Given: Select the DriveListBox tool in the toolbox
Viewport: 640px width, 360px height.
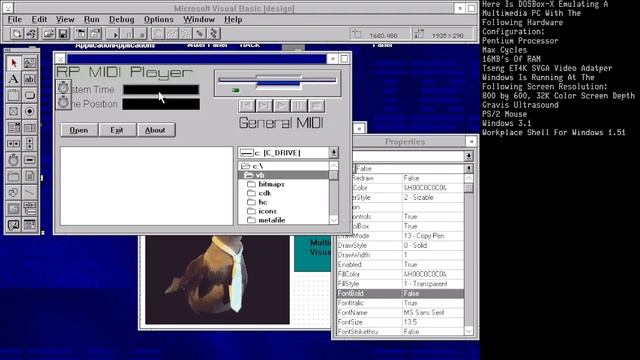Looking at the screenshot, I should [29, 160].
